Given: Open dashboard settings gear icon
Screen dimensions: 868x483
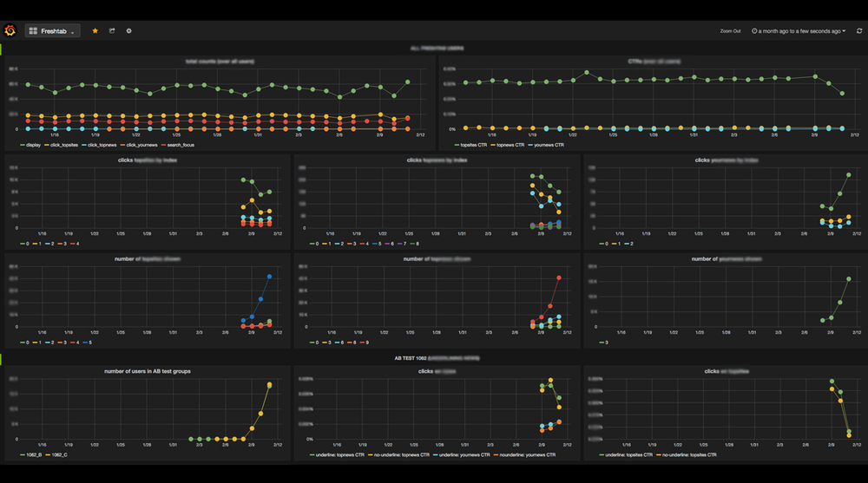Looking at the screenshot, I should (129, 31).
